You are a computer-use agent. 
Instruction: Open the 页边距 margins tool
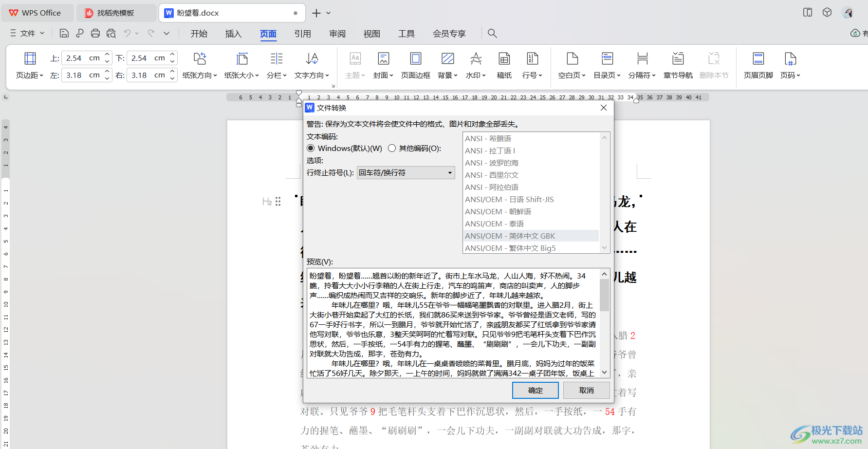pyautogui.click(x=30, y=65)
